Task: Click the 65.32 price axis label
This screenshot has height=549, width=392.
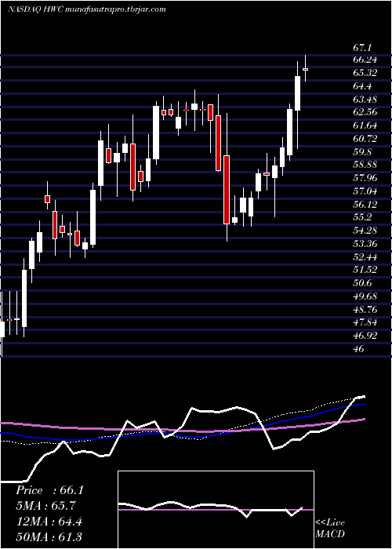Action: click(365, 73)
